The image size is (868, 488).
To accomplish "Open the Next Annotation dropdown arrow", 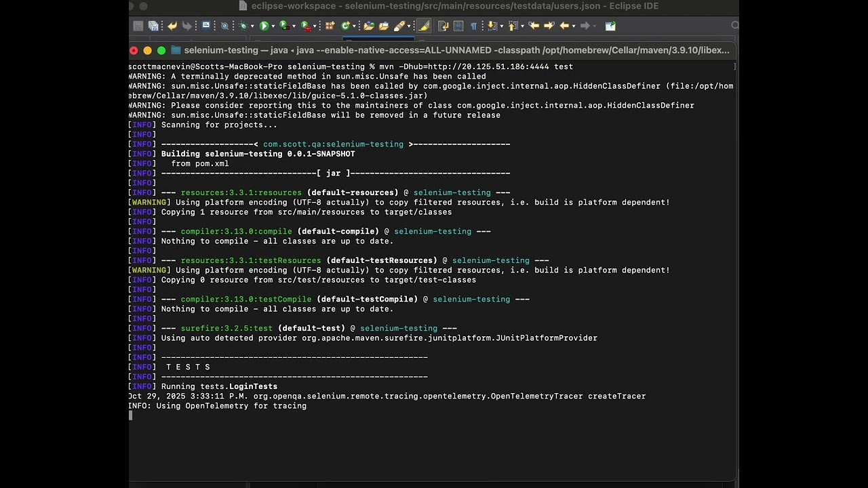I will click(502, 26).
